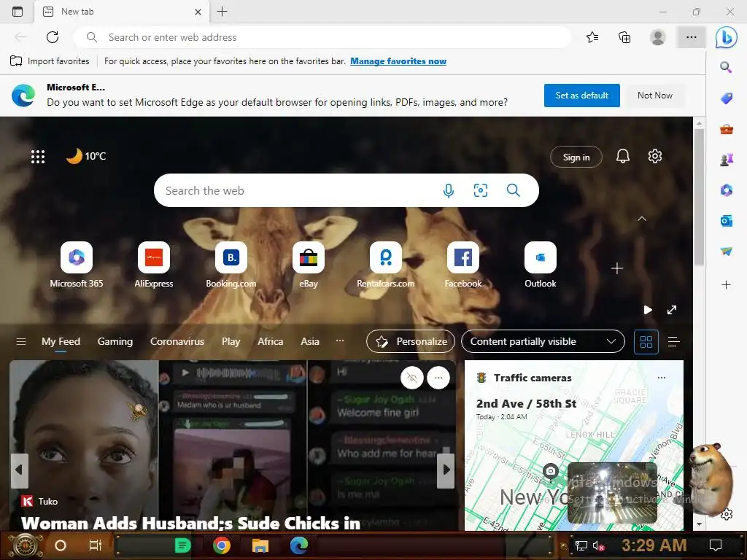Open the notifications bell icon

click(x=623, y=156)
